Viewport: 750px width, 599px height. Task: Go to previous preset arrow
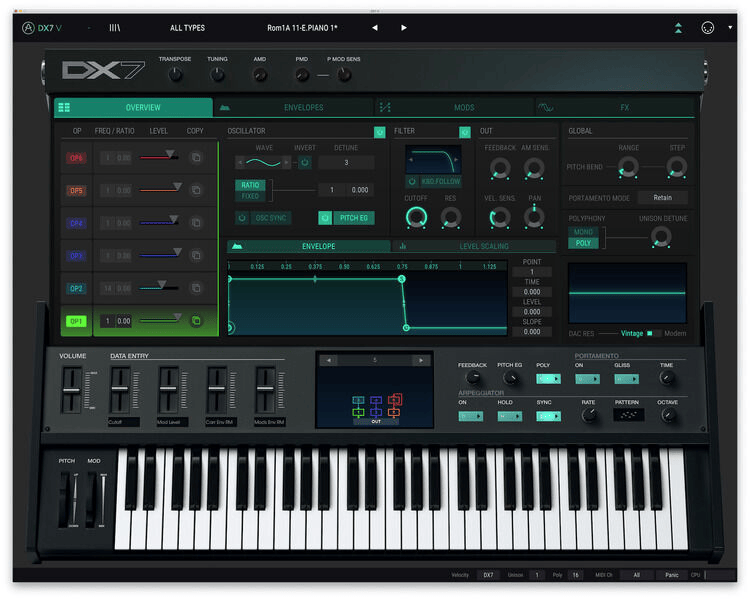375,28
